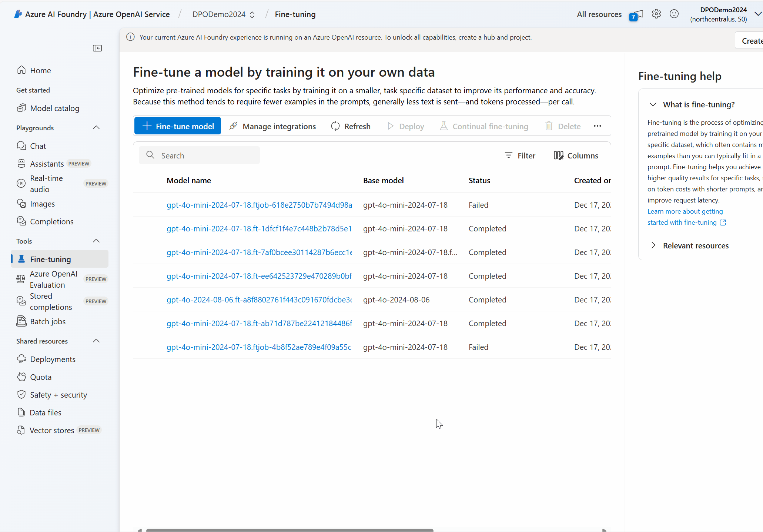Open Manage integrations panel
This screenshot has width=763, height=532.
coord(272,126)
